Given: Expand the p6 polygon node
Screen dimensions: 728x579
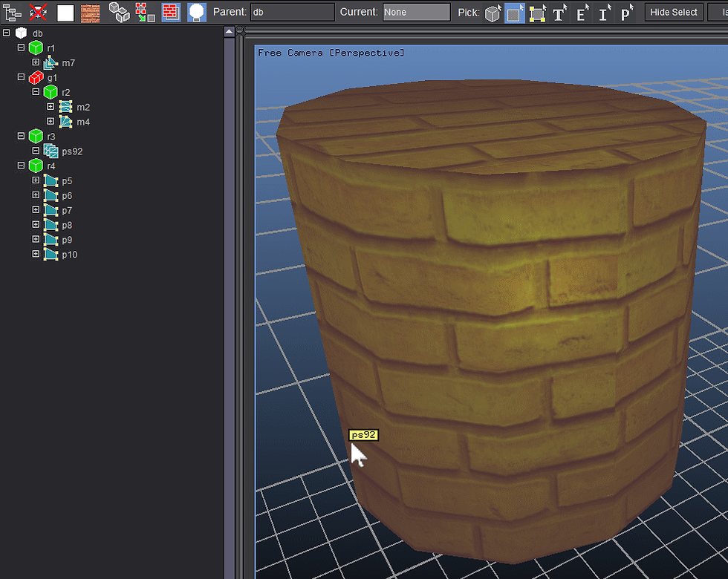Looking at the screenshot, I should 36,194.
